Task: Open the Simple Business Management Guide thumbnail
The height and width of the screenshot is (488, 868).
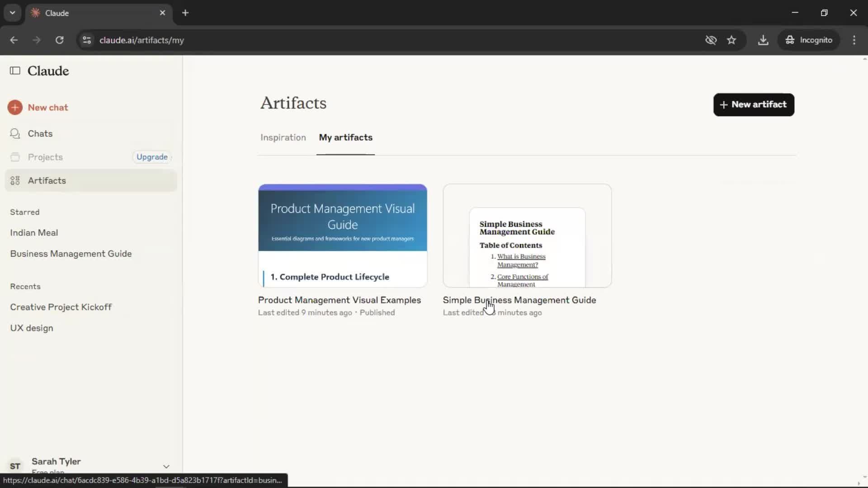Action: (527, 236)
